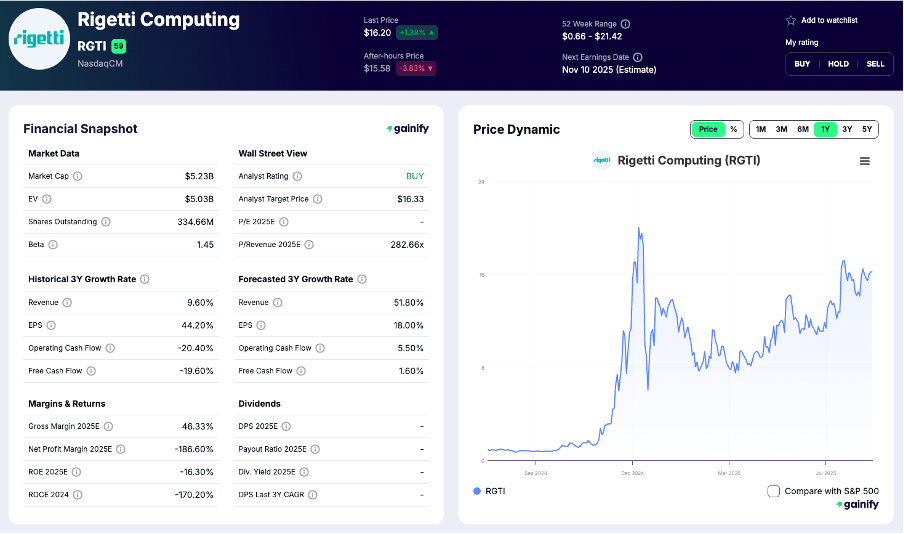Open the Payout Ratio 2025E info icon
The image size is (904, 534).
315,449
